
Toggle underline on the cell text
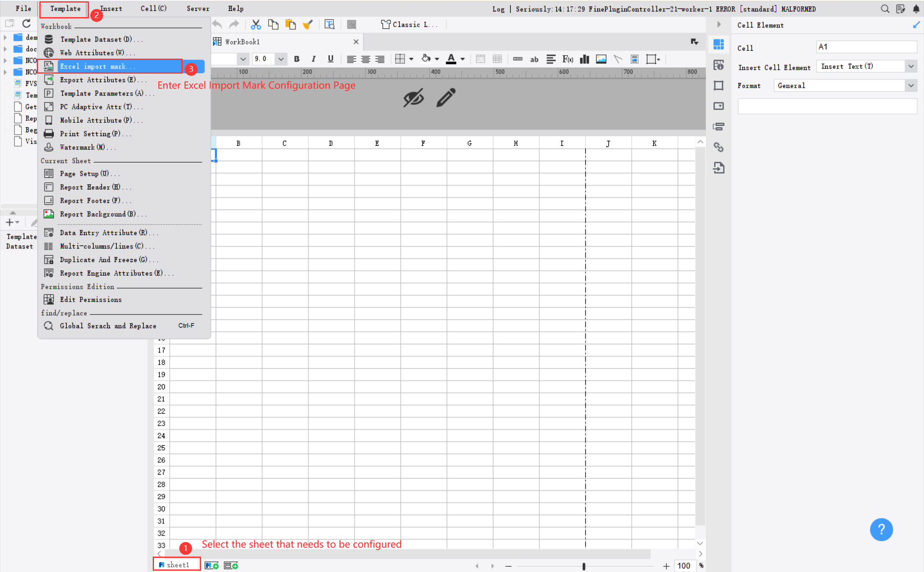click(x=330, y=59)
